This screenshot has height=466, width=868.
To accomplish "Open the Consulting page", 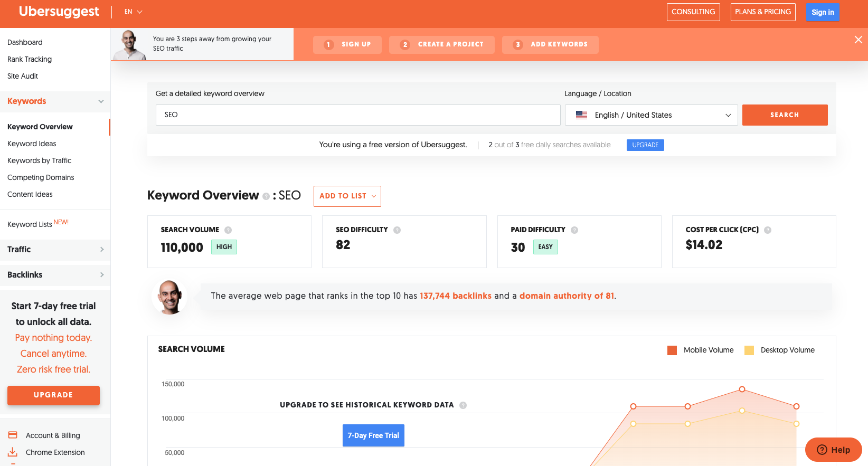I will [693, 12].
